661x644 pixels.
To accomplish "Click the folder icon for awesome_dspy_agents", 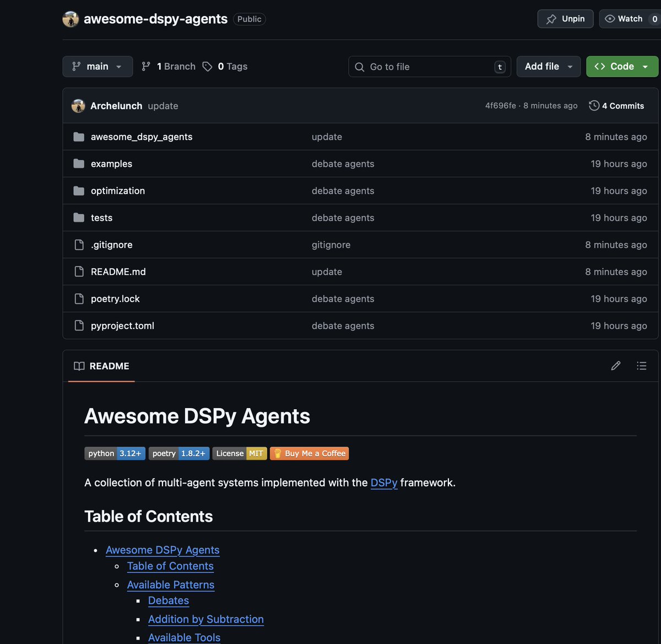I will (x=79, y=137).
